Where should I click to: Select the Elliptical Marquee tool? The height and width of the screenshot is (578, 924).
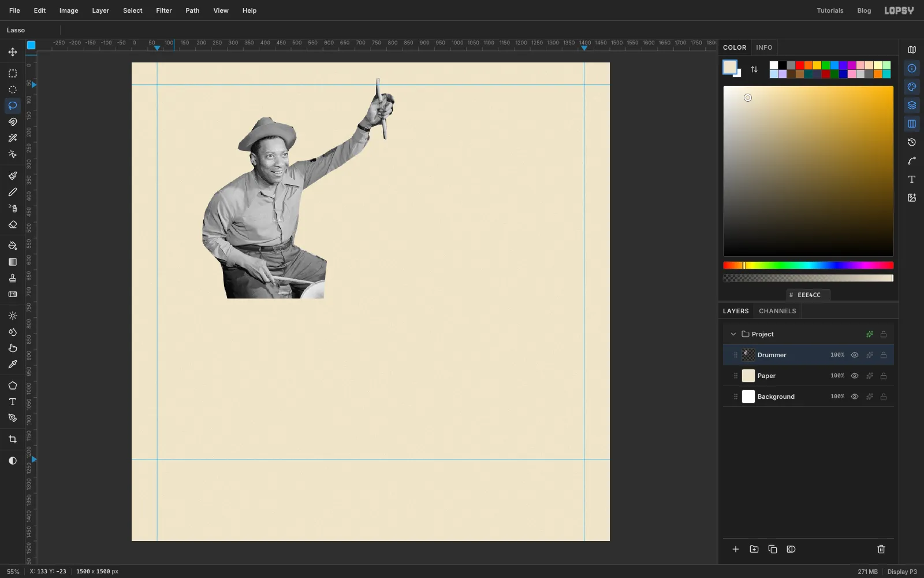click(x=13, y=90)
